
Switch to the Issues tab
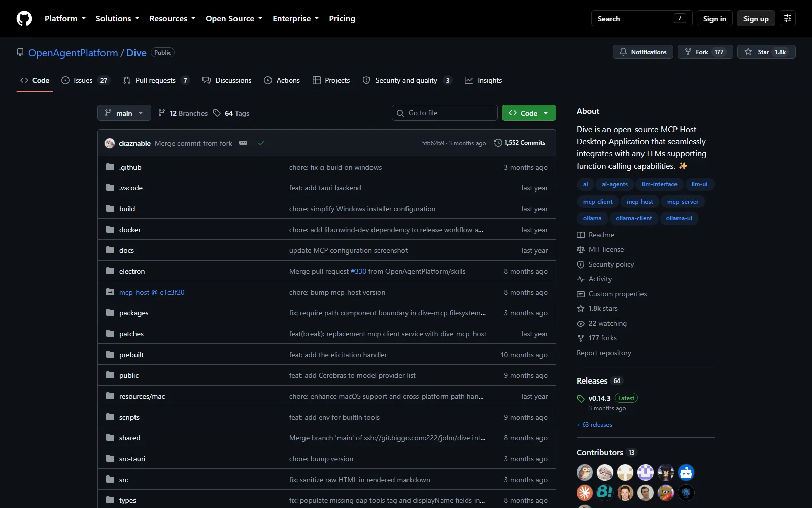[x=85, y=80]
